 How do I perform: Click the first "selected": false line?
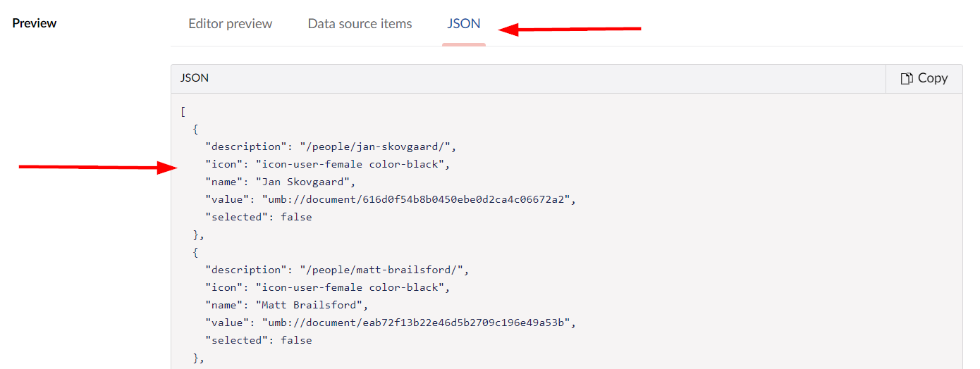(258, 217)
